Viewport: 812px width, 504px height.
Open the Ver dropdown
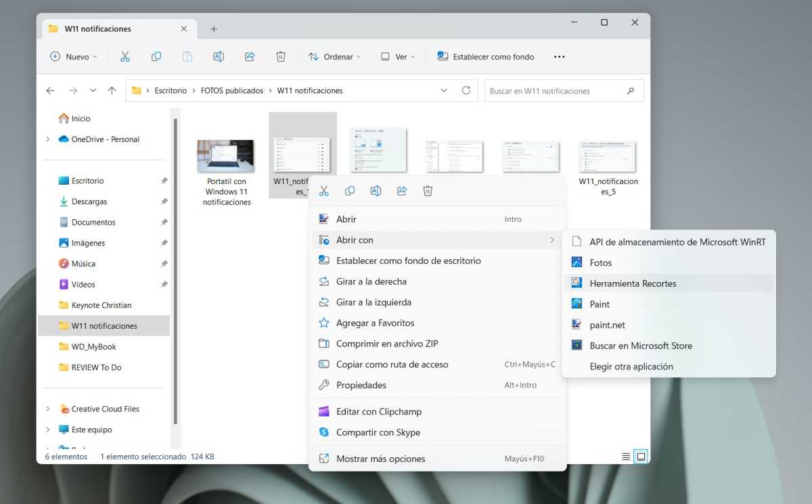click(398, 57)
